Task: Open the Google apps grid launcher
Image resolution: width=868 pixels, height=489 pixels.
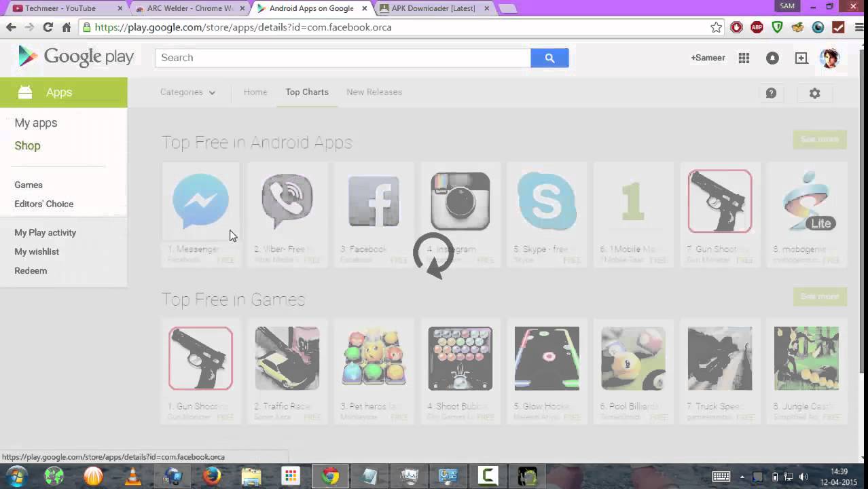Action: 744,58
